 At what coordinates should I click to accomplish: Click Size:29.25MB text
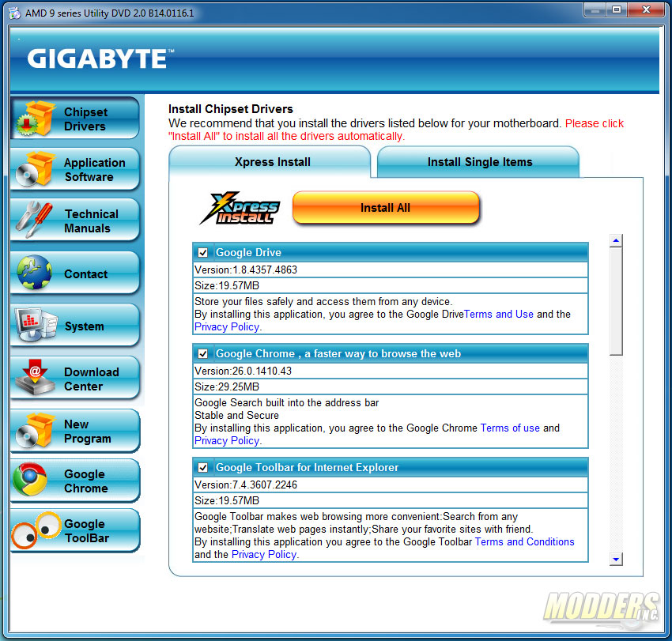click(x=227, y=387)
